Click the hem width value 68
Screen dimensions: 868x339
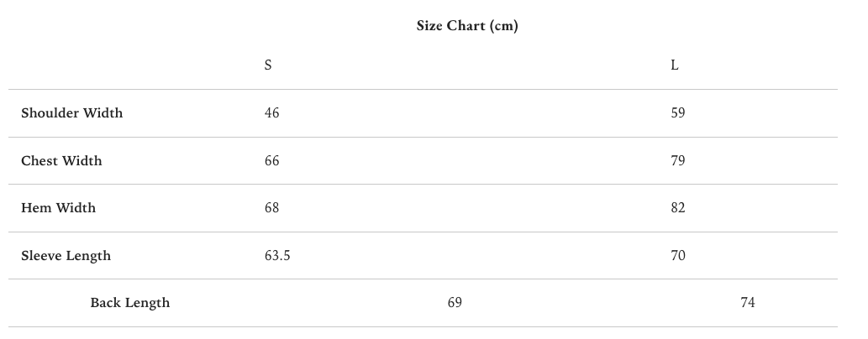point(271,208)
